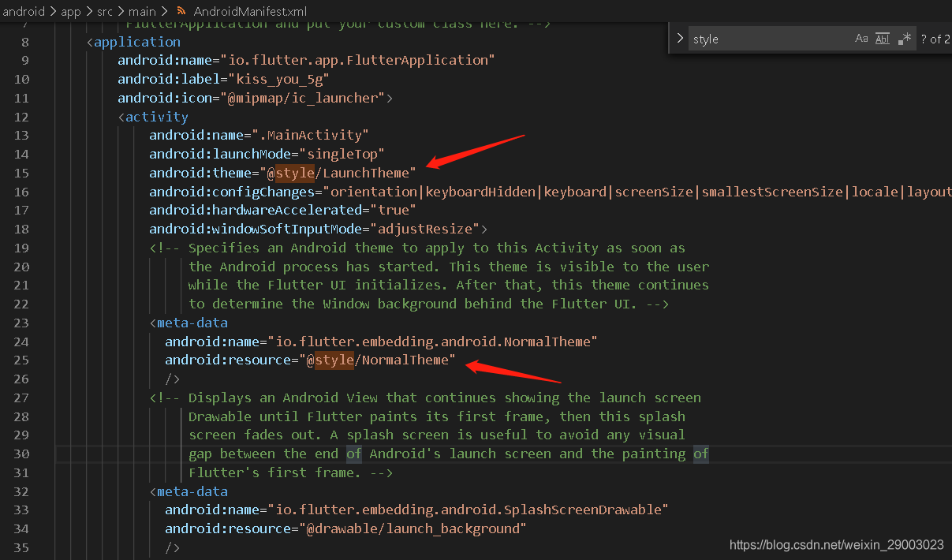Click highlighted 'style' in @style/LaunchTheme

[x=295, y=173]
